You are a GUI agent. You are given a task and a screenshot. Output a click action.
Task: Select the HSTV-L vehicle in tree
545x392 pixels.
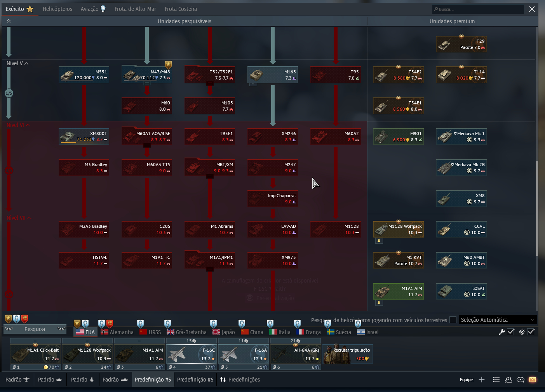[84, 260]
